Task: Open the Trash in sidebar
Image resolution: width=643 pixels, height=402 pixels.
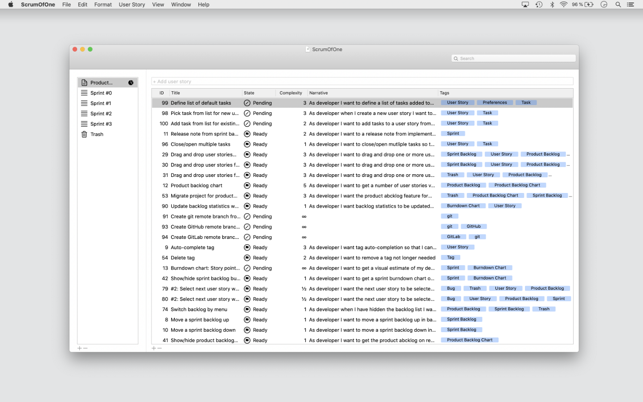Action: 107,134
